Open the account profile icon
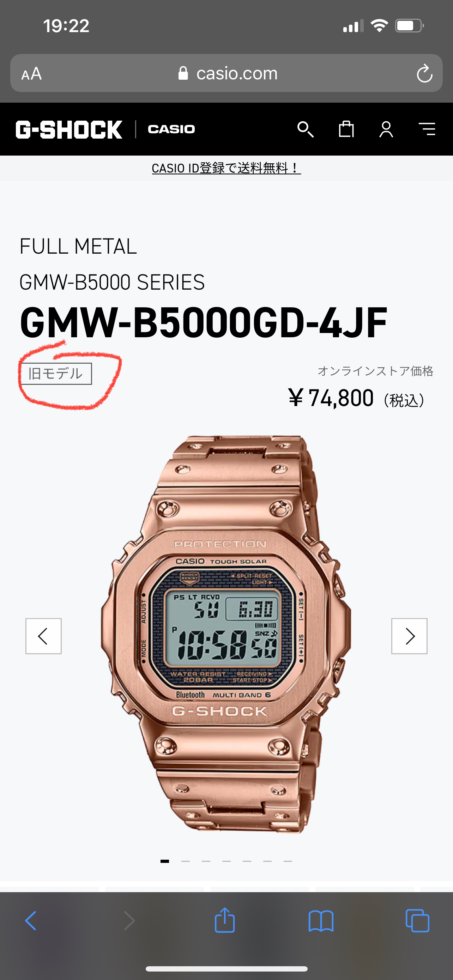 [x=386, y=129]
